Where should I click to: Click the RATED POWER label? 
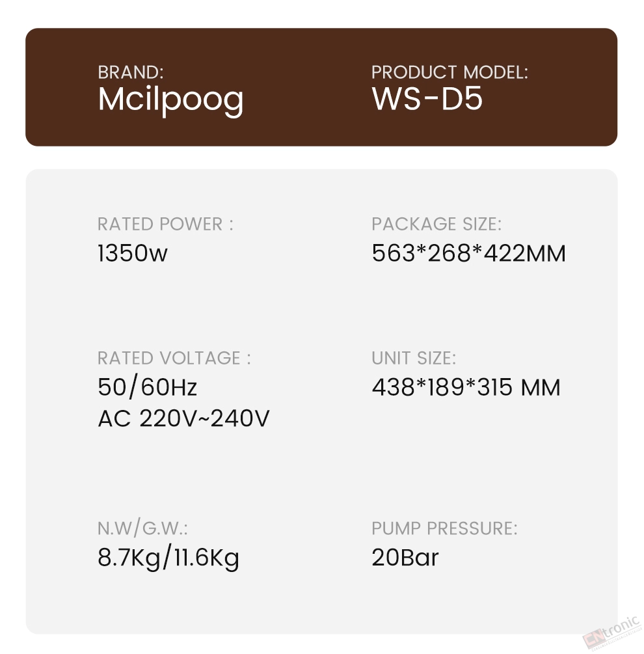pos(165,224)
